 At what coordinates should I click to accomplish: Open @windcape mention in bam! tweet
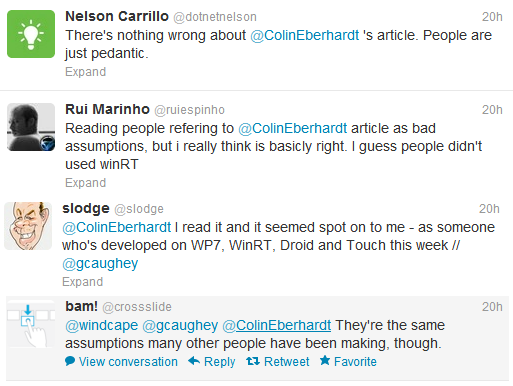click(x=102, y=325)
